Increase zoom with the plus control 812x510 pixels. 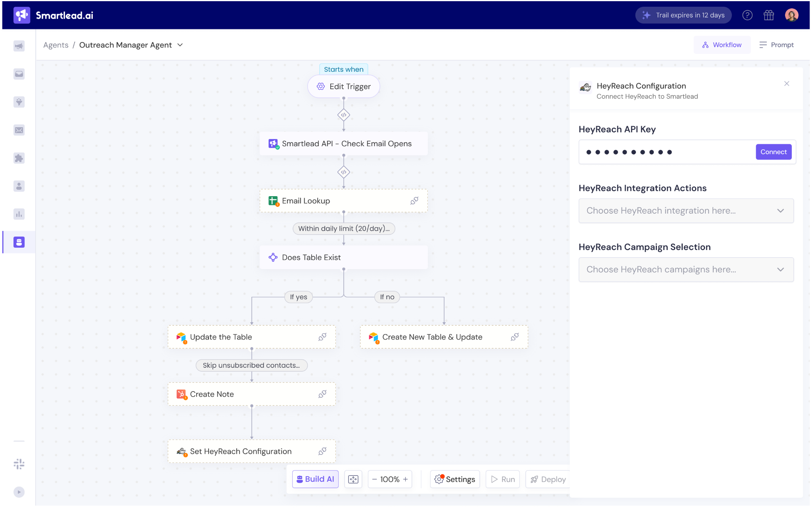click(x=406, y=479)
